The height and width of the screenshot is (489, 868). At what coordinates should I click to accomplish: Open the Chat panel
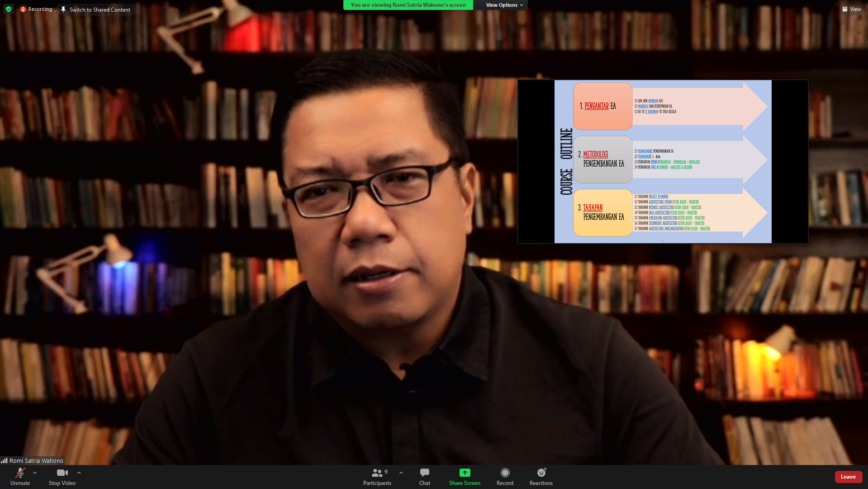[x=424, y=476]
